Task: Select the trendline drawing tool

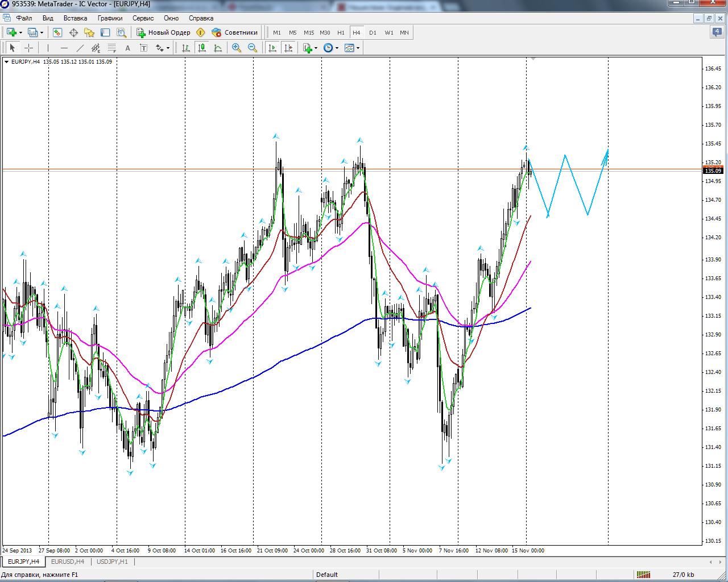Action: [x=80, y=48]
